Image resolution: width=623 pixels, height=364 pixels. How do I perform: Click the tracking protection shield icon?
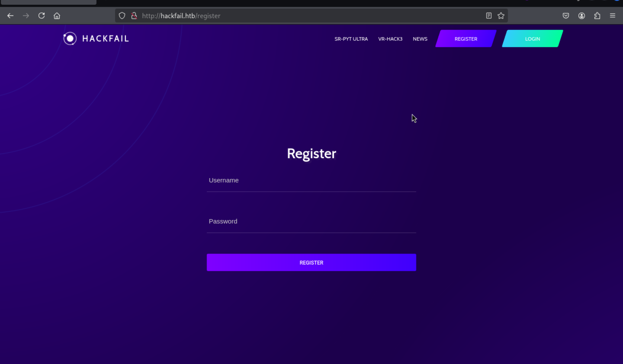pos(122,16)
